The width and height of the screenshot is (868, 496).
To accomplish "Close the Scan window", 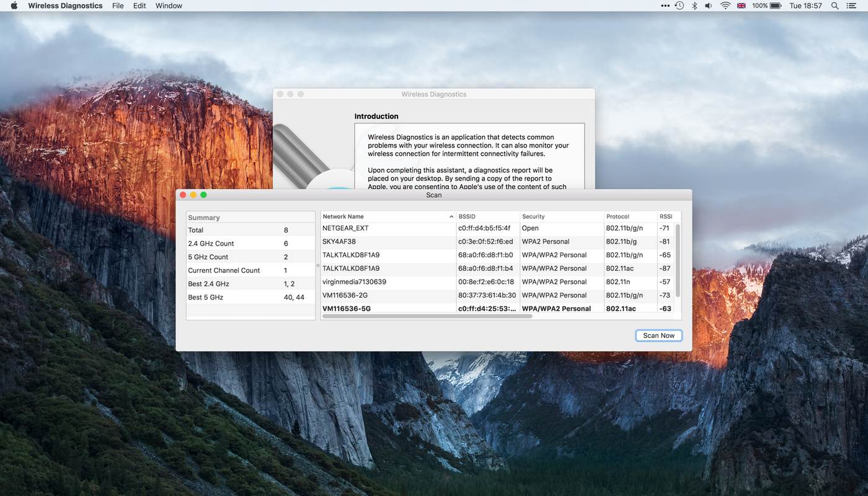I will pos(183,195).
